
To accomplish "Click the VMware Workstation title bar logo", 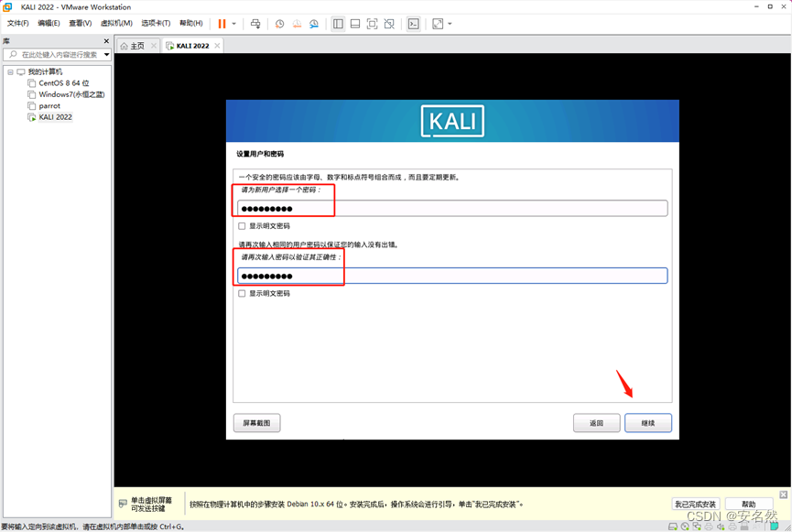I will [x=7, y=7].
